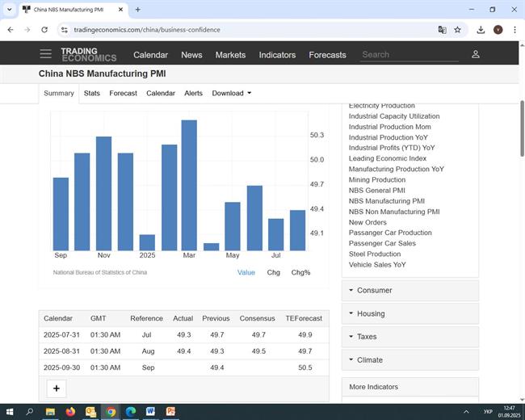Open Forecasts in the top navigation
Screen dimensions: 525x420
click(x=327, y=55)
